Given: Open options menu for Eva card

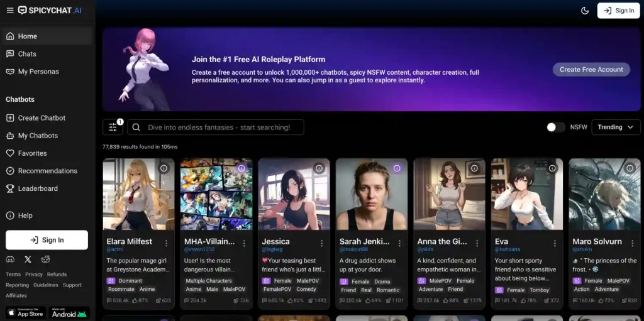Looking at the screenshot, I should [x=555, y=242].
